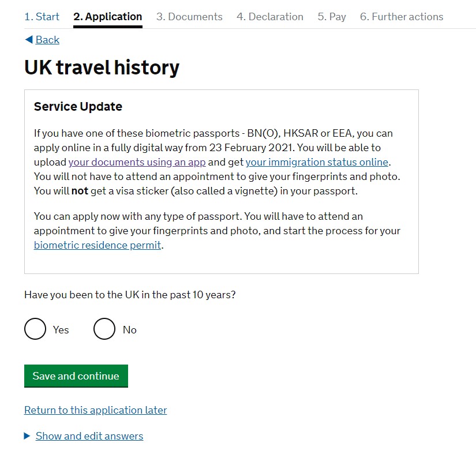Click the Back arrow icon
This screenshot has height=458, width=476.
[28, 39]
